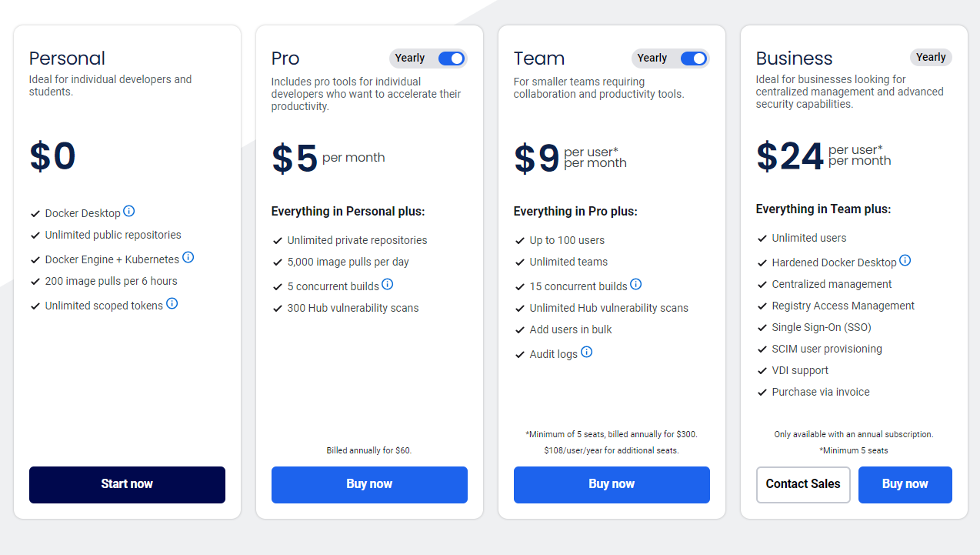The height and width of the screenshot is (555, 980).
Task: Click Buy now under the Business plan
Action: tap(905, 484)
